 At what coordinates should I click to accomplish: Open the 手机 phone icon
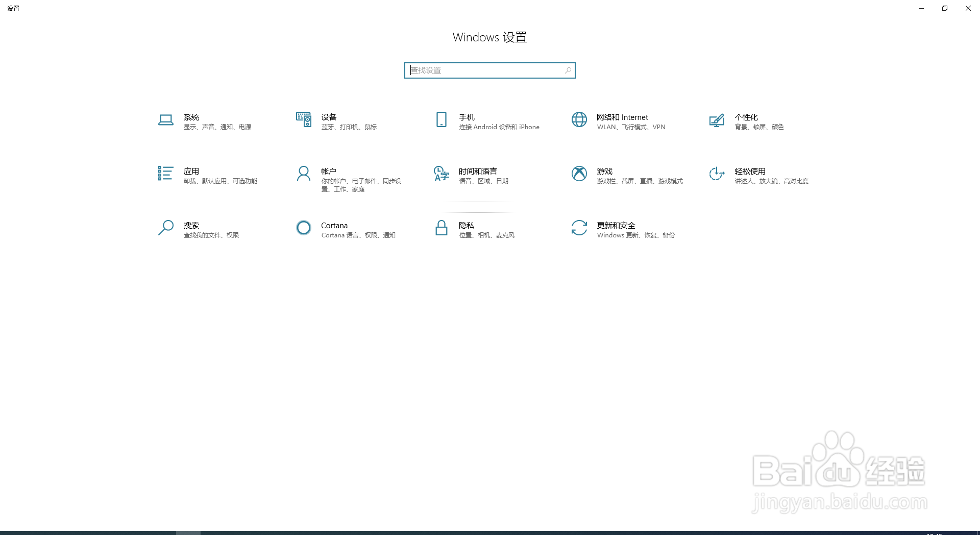pos(442,119)
